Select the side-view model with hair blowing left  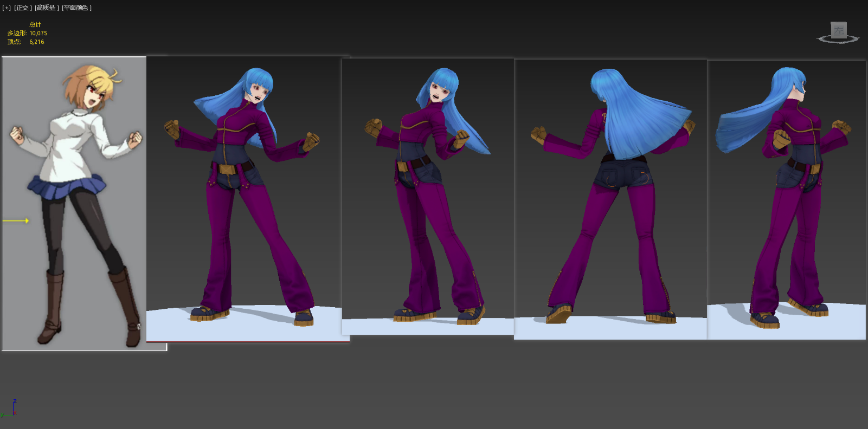point(787,200)
